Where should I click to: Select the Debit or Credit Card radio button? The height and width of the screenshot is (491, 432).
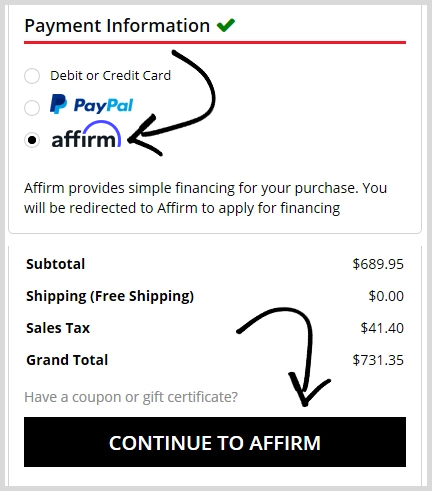point(32,76)
